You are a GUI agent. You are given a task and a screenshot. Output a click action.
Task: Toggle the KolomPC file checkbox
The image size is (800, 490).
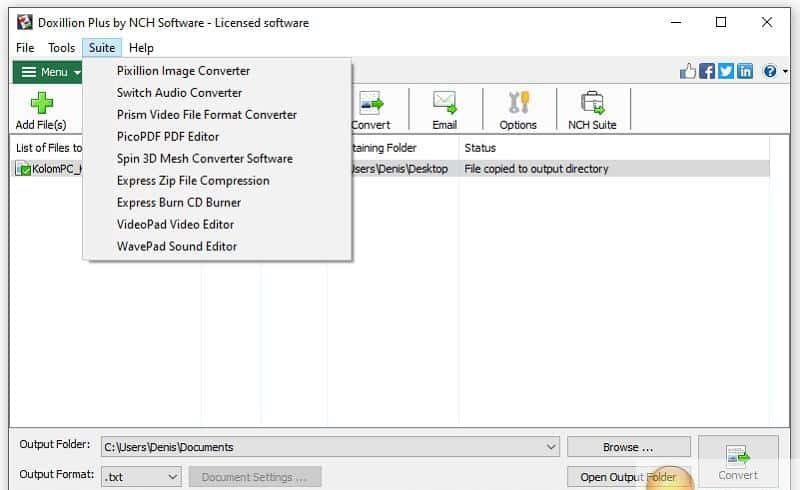(x=26, y=170)
